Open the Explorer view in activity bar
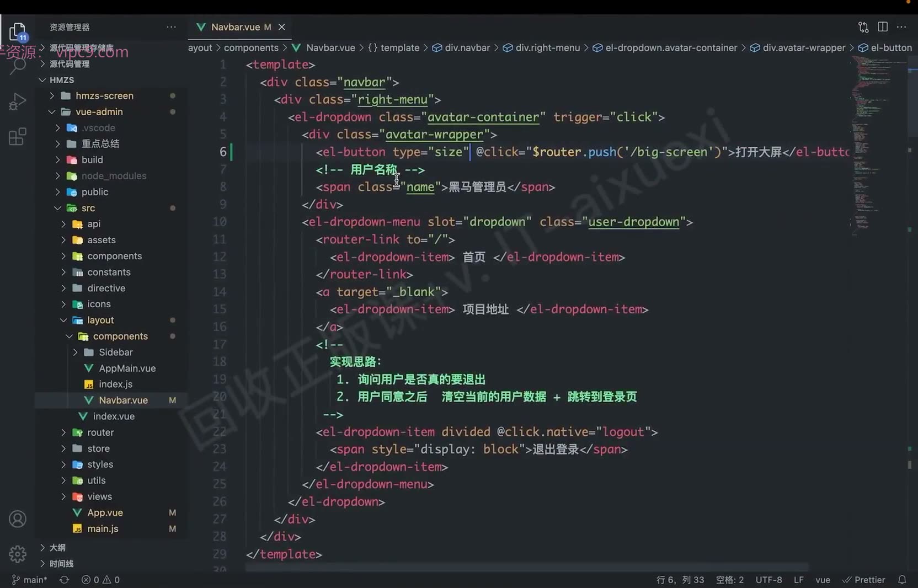 point(18,31)
